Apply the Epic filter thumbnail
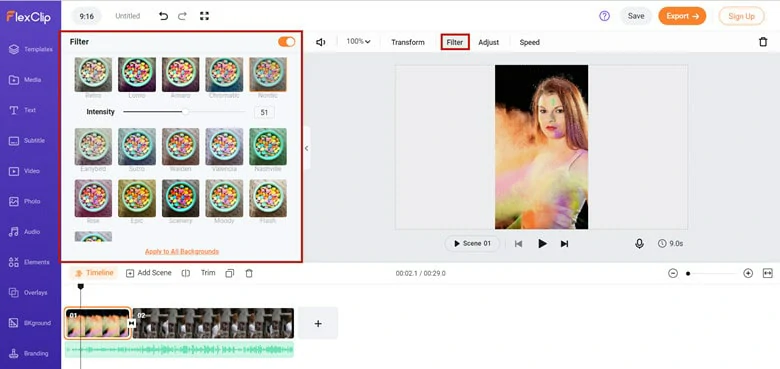This screenshot has width=780, height=369. click(x=137, y=198)
